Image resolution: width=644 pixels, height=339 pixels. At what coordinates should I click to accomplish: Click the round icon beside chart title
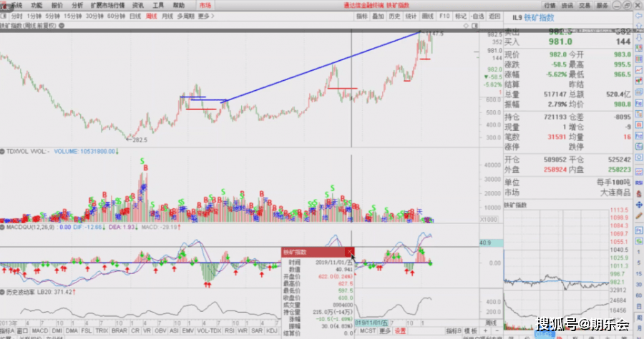[x=61, y=25]
